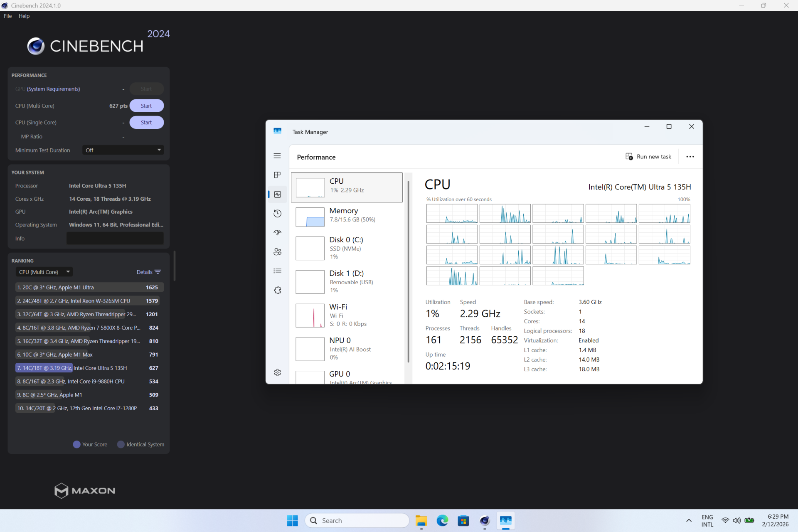Switch to Task Manager via taskbar icon
The image size is (798, 532).
(x=506, y=520)
